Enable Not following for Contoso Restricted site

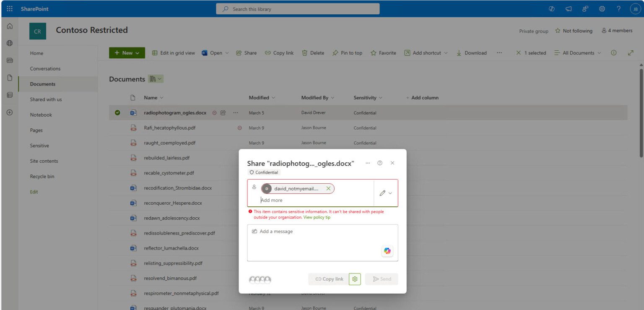[x=574, y=31]
